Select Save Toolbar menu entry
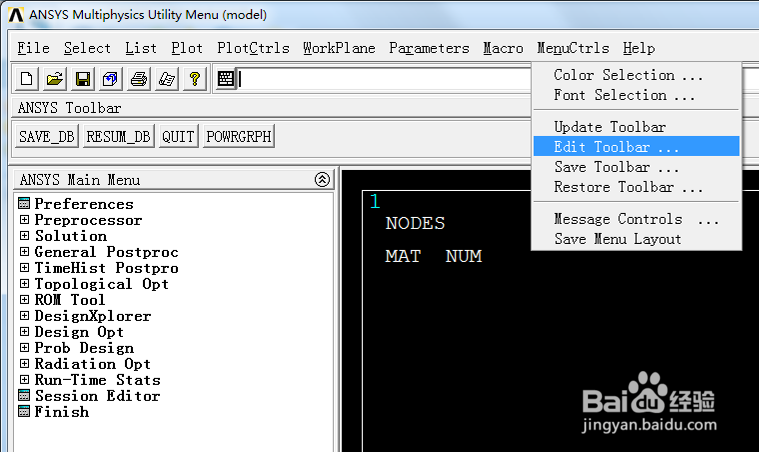Screen dimensions: 759x452 (637, 167)
